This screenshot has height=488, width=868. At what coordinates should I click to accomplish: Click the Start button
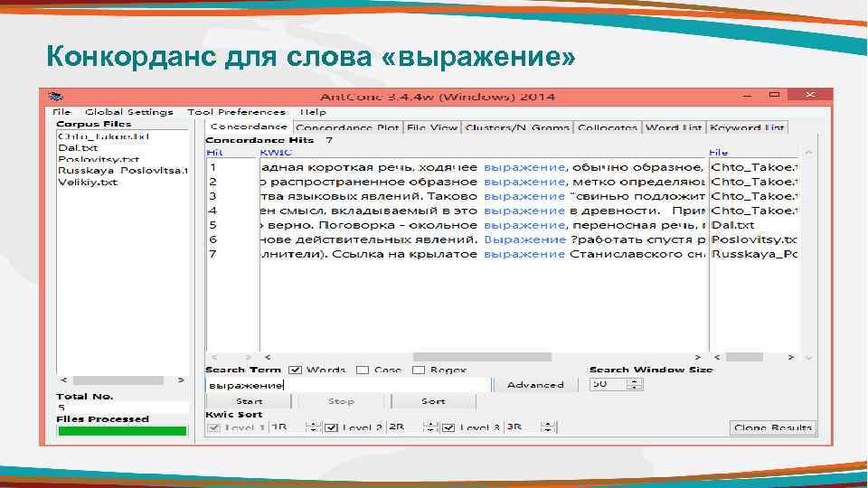250,401
